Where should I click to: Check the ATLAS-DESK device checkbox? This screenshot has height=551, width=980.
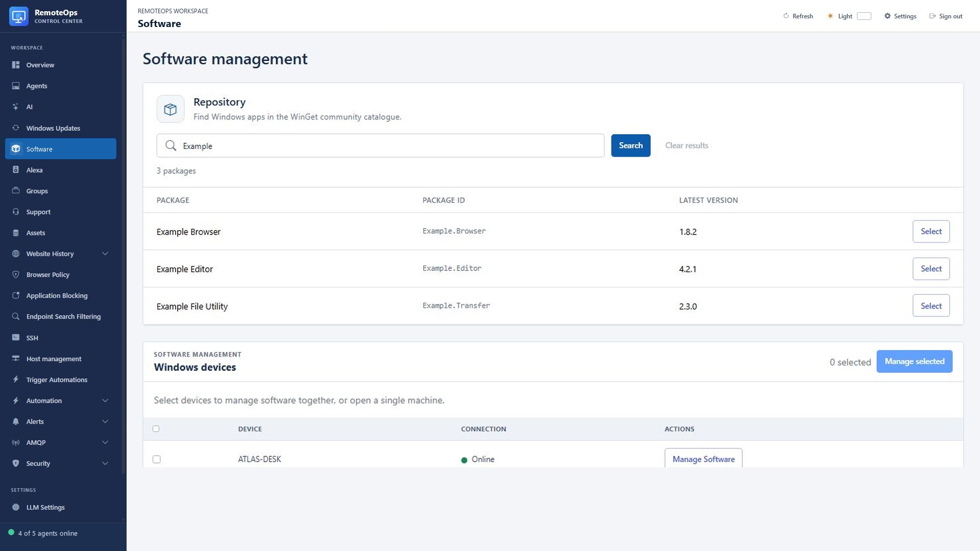[x=157, y=460]
